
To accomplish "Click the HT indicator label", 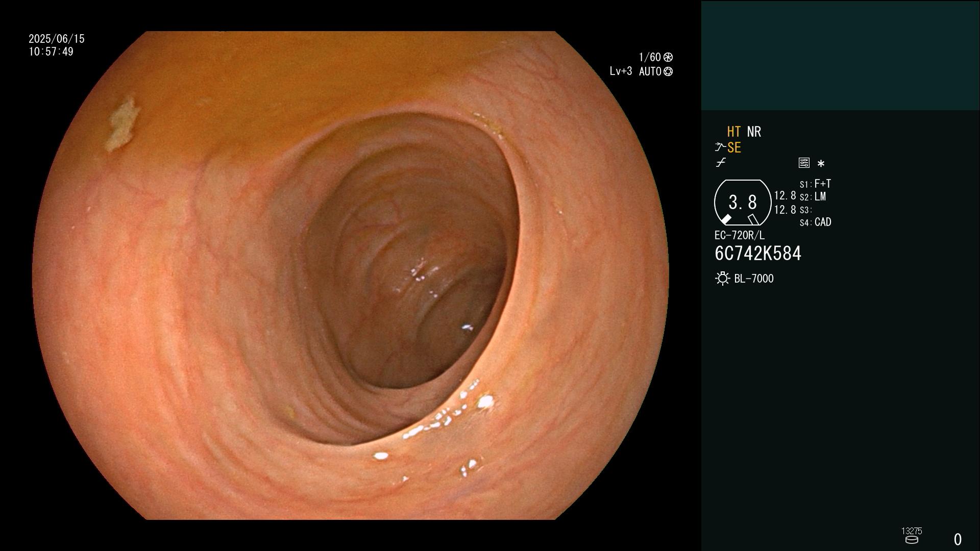I will (x=734, y=132).
